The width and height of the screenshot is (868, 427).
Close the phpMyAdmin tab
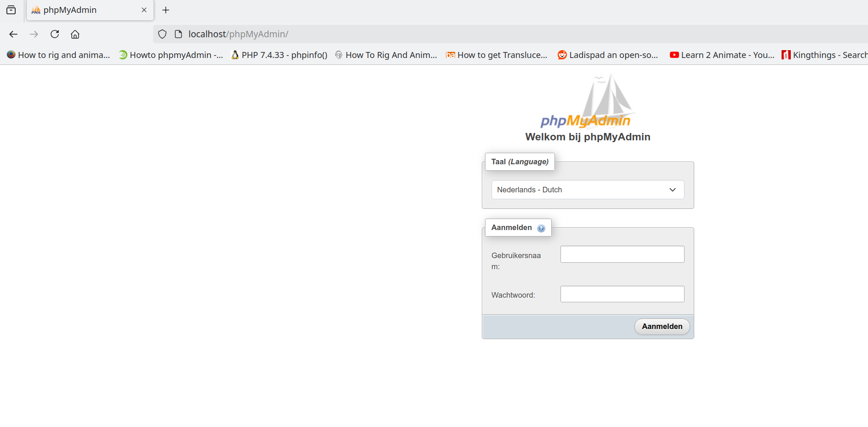[x=144, y=10]
